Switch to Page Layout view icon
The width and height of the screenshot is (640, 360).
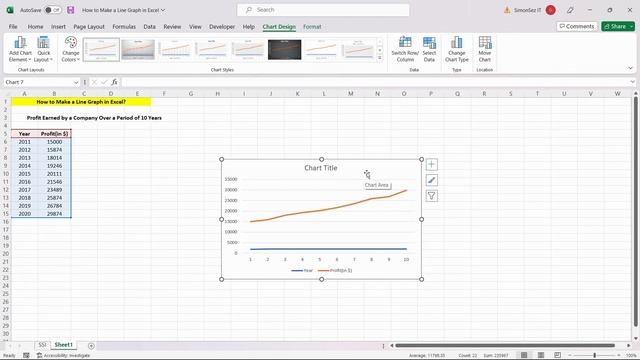click(x=541, y=355)
